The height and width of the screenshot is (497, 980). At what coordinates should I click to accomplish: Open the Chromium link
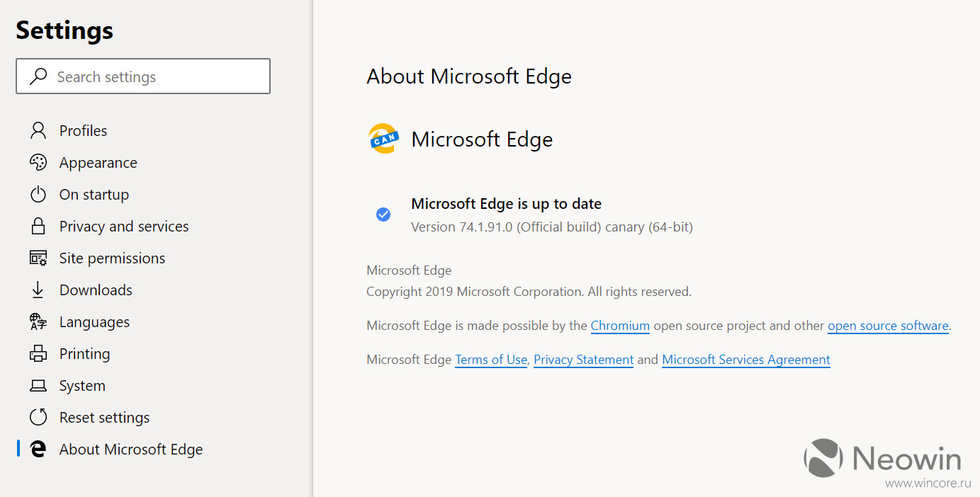(620, 326)
